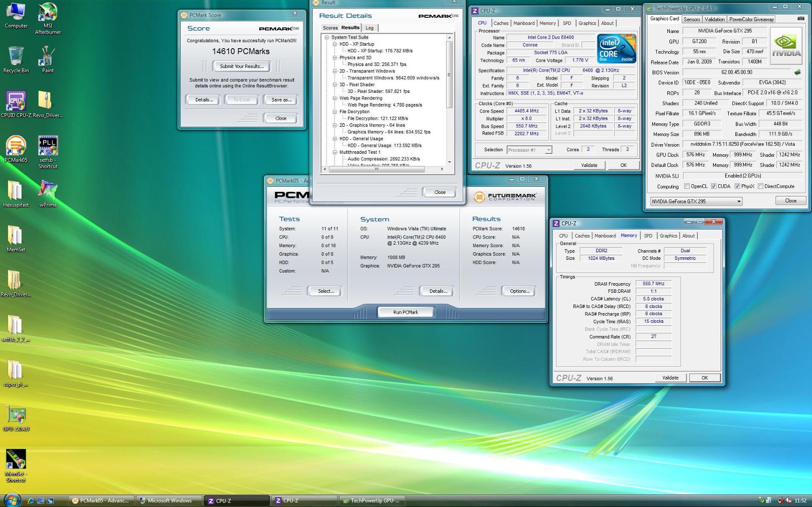Collapse the Web Page Rendering node

(335, 98)
